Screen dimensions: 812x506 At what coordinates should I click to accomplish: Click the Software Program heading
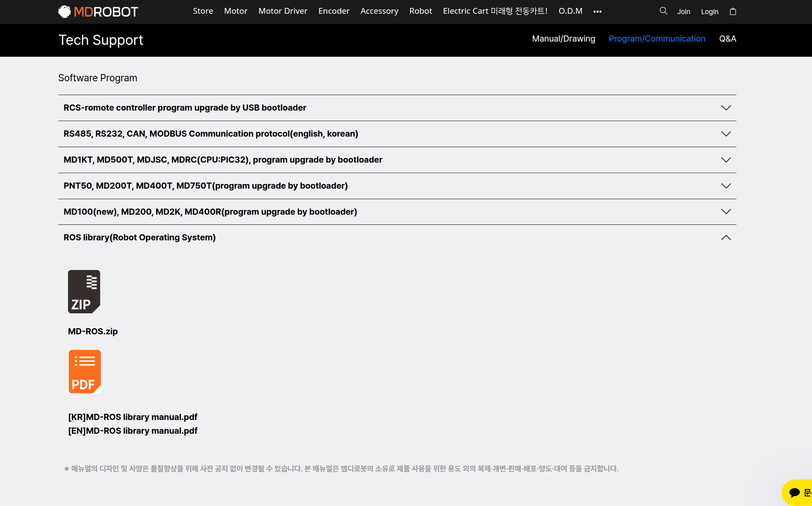click(x=98, y=78)
